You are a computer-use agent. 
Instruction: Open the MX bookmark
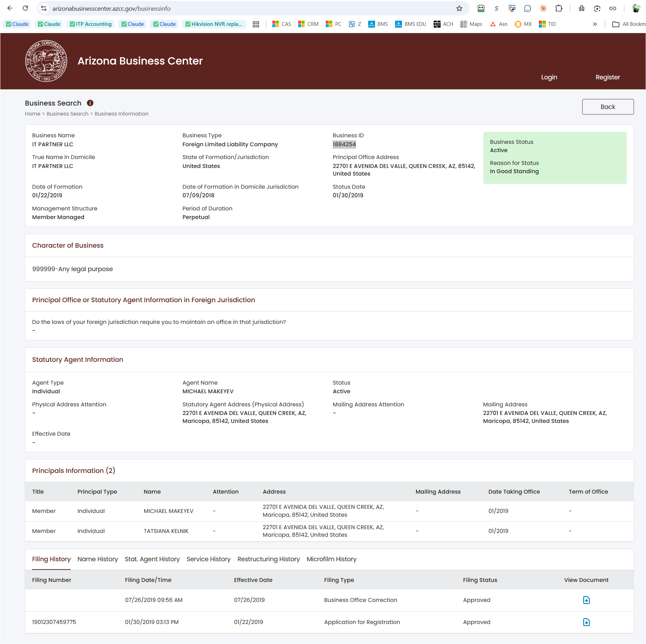click(523, 24)
